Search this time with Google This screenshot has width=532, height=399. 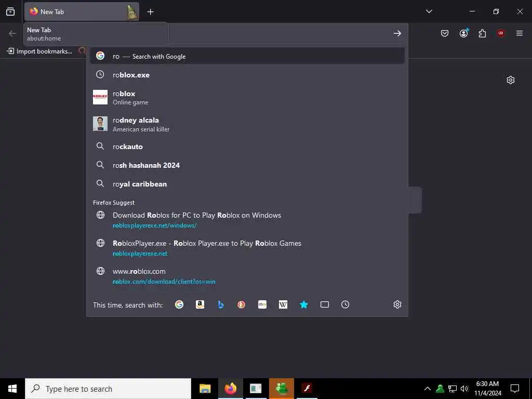pos(179,304)
